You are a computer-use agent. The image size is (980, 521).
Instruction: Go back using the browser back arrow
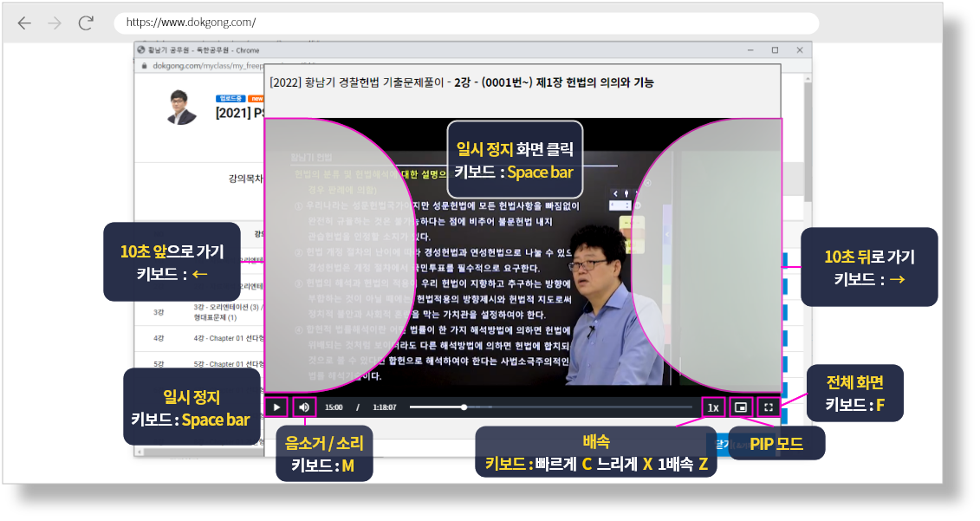[x=24, y=23]
